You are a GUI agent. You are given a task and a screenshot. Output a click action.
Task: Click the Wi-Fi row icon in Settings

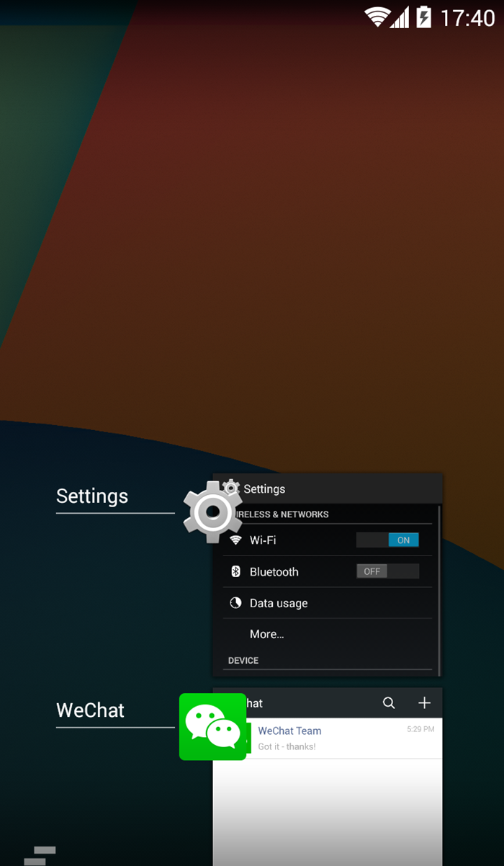[x=235, y=540]
